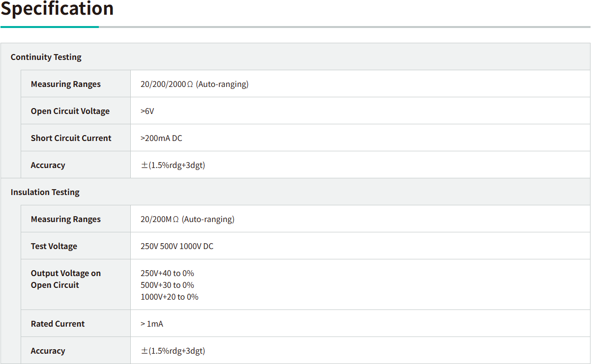Select the "Test Voltage" row label
Screen dimensions: 591x364
[x=54, y=246]
